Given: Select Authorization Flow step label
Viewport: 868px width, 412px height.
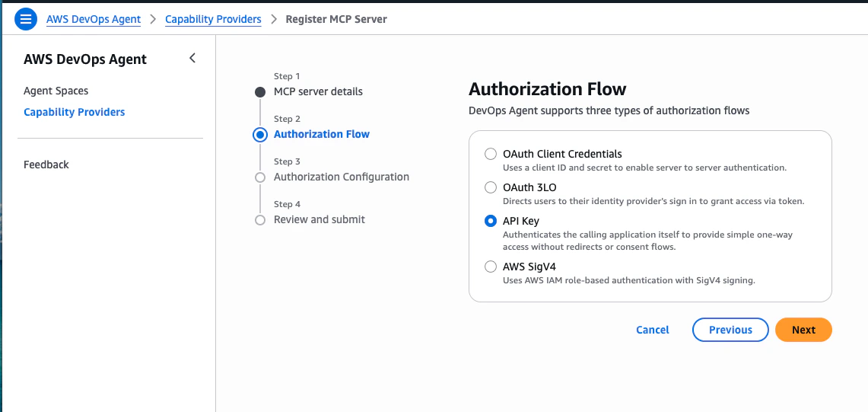Looking at the screenshot, I should pos(322,134).
